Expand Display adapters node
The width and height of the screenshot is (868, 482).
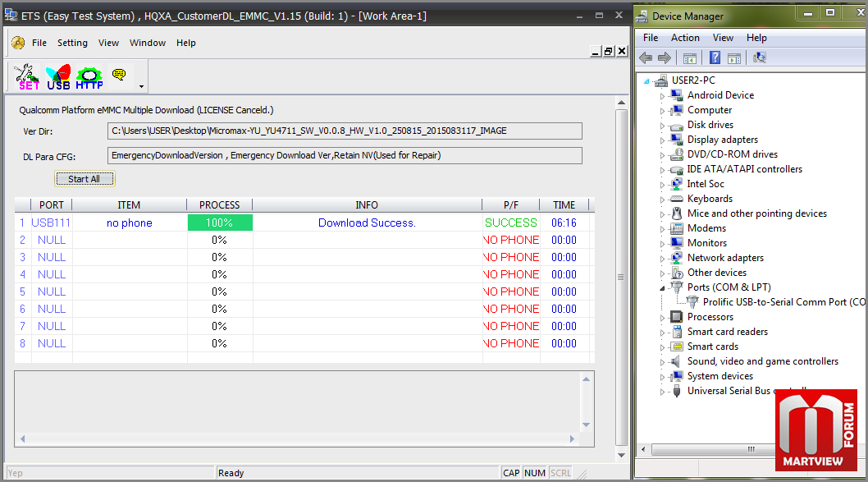(x=662, y=140)
